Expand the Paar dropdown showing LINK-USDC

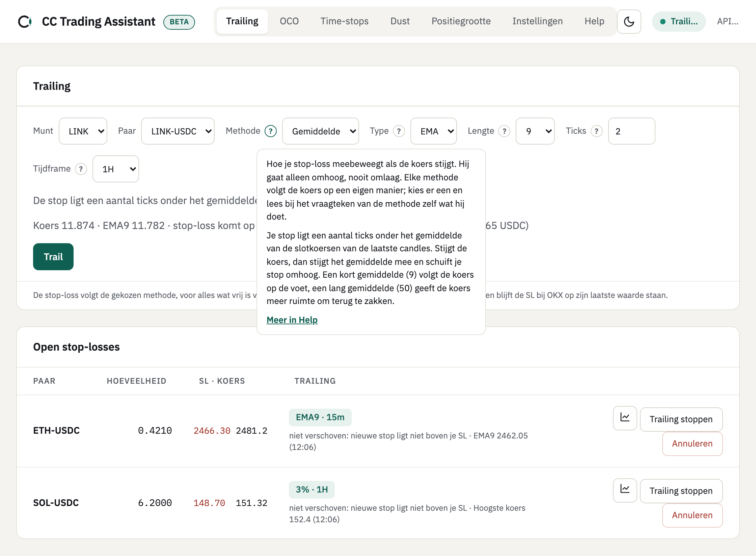178,131
